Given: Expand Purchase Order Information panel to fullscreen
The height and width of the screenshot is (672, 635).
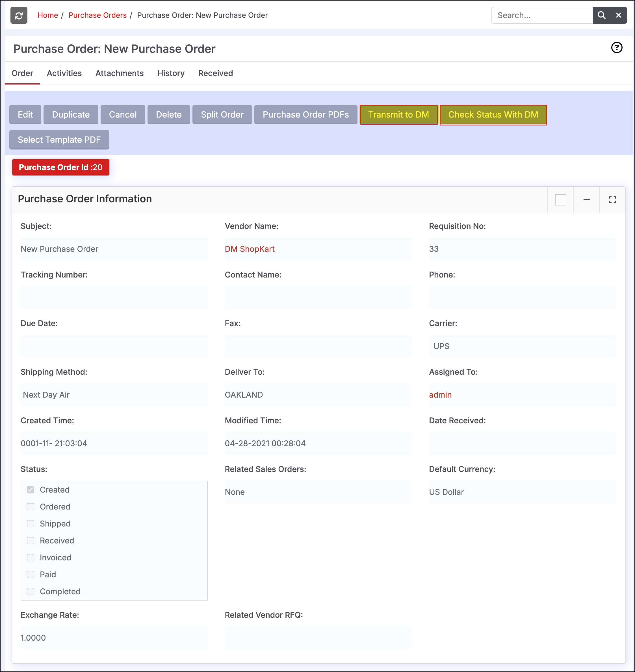Looking at the screenshot, I should tap(612, 200).
